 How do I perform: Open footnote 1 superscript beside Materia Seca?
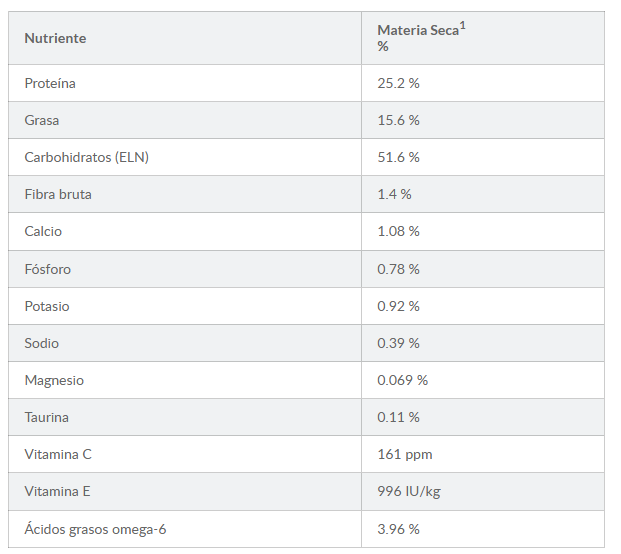(x=463, y=26)
